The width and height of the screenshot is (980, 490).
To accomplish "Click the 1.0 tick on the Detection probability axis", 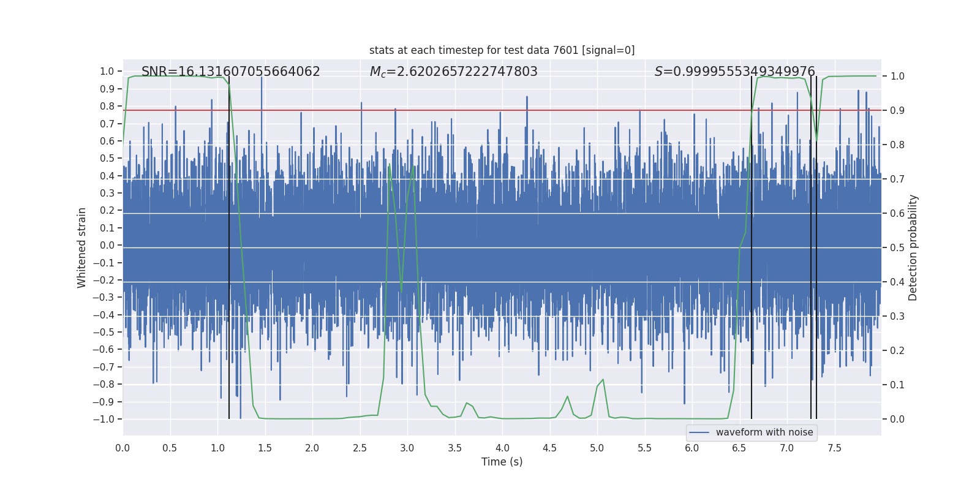I will tap(897, 77).
